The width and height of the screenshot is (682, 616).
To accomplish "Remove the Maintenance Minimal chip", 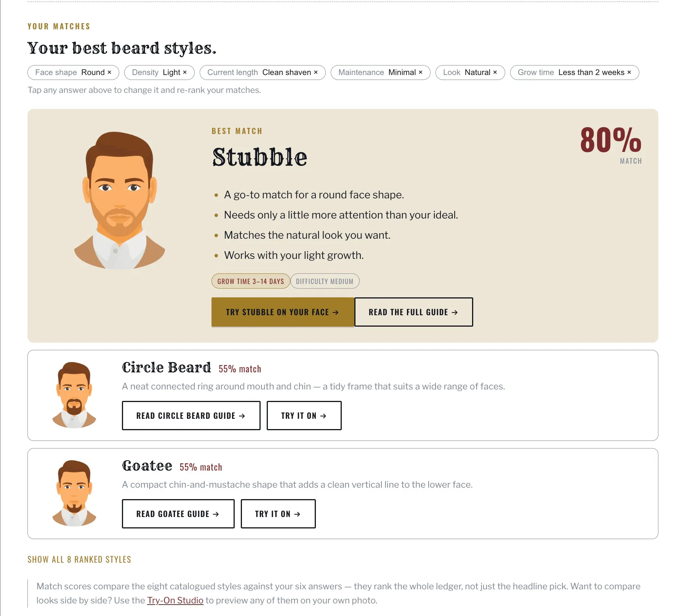I will (380, 72).
